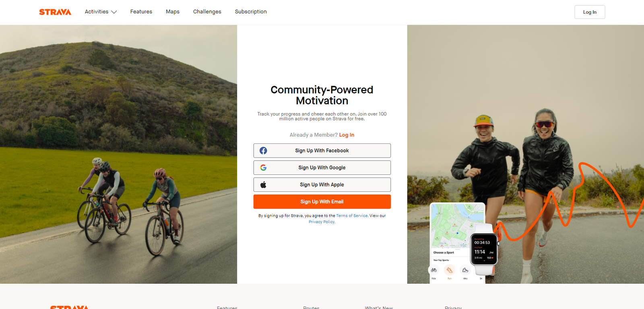The height and width of the screenshot is (309, 644).
Task: Open the Subscription navigation item
Action: pyautogui.click(x=251, y=12)
